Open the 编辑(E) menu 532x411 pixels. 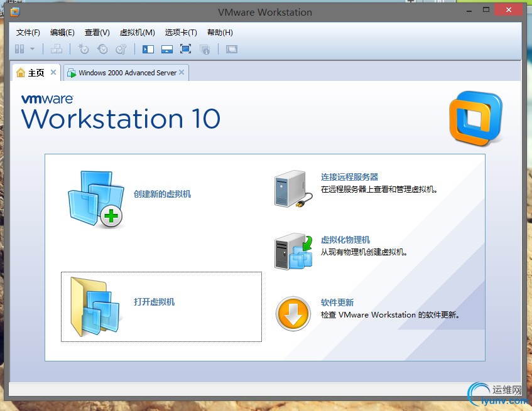[x=62, y=33]
